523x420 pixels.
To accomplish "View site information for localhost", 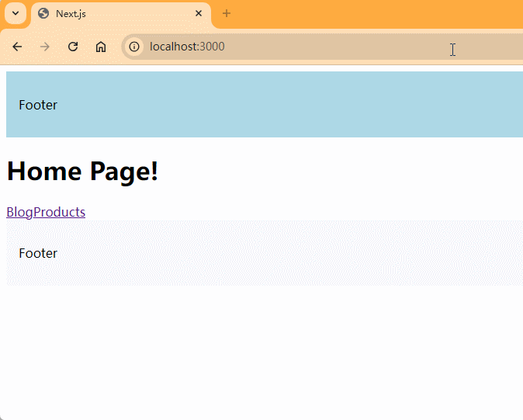I will pyautogui.click(x=134, y=47).
